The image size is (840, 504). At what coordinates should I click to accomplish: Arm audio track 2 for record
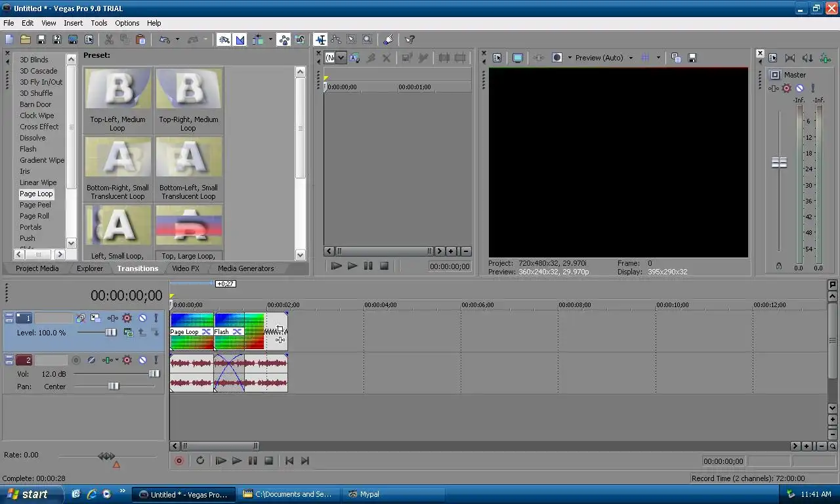[x=76, y=360]
